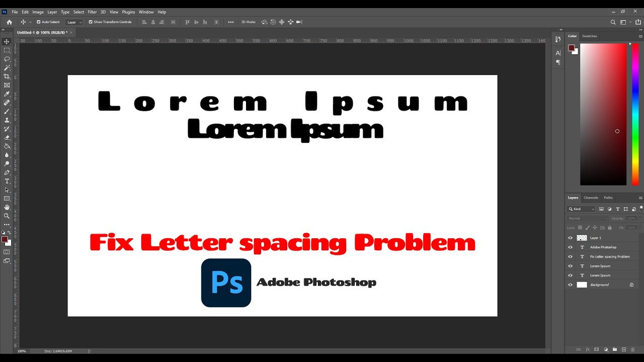
Task: Select the Pen tool
Action: point(7,172)
